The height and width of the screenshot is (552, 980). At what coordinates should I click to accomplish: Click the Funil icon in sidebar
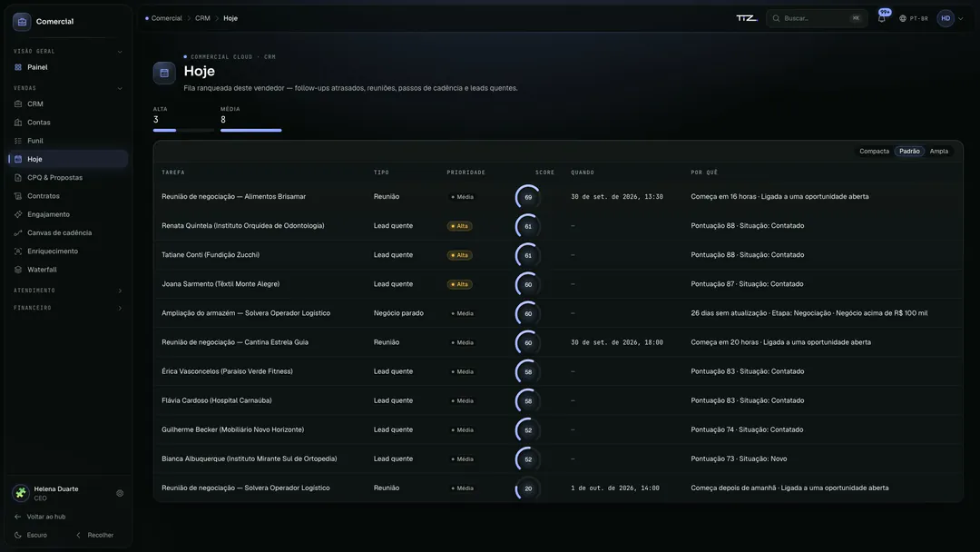click(x=18, y=141)
